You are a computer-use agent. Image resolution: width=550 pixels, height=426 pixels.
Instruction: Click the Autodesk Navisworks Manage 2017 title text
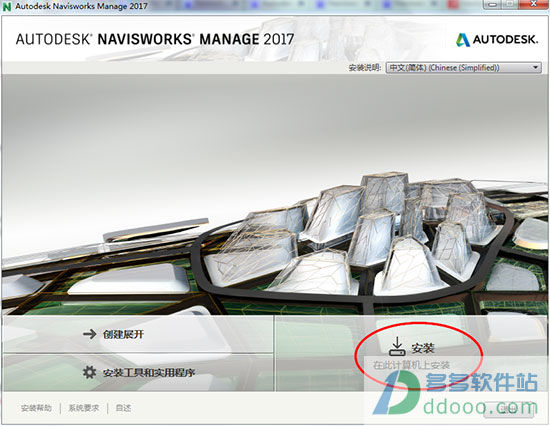(x=81, y=6)
